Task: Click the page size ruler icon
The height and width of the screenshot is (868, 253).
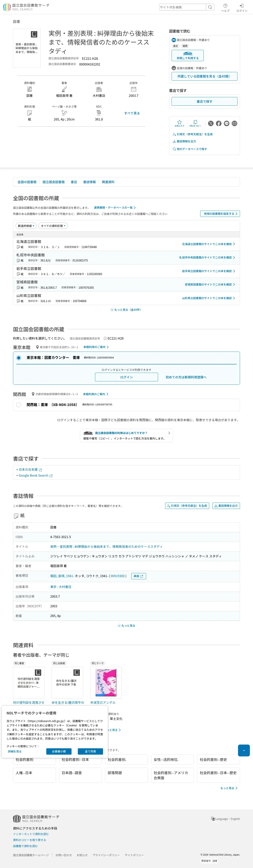Action: 64,113
